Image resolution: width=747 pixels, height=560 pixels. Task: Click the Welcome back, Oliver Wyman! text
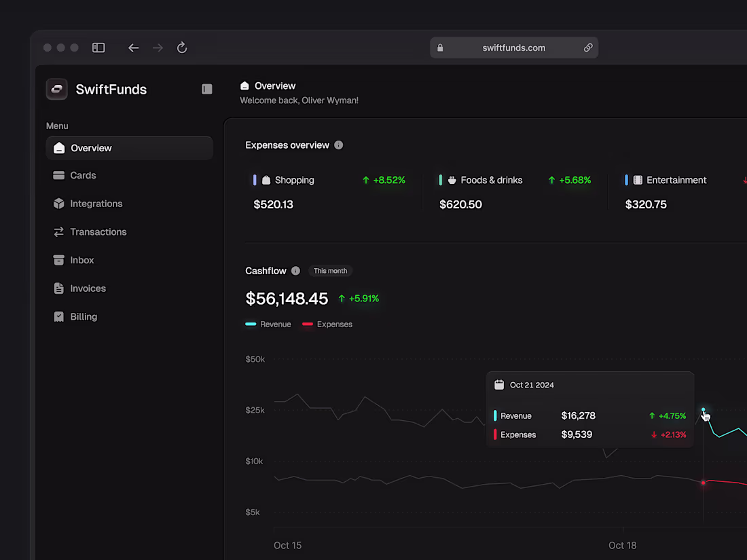[x=299, y=100]
